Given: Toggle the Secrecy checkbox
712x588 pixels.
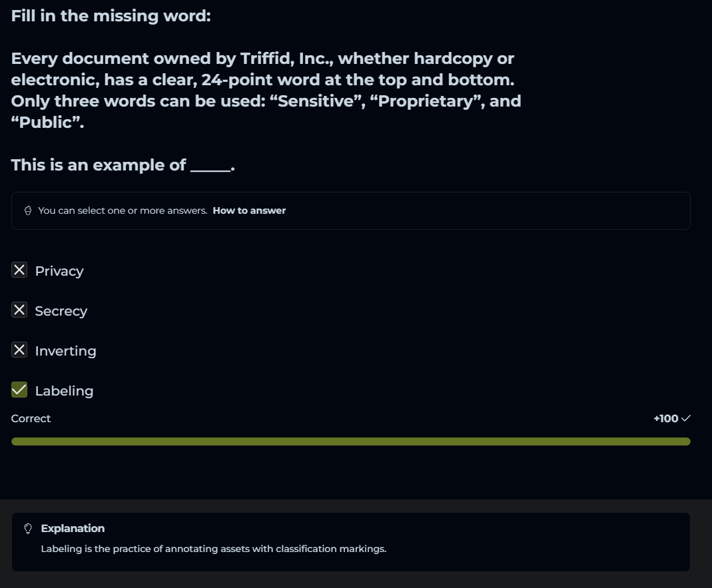Looking at the screenshot, I should click(19, 310).
